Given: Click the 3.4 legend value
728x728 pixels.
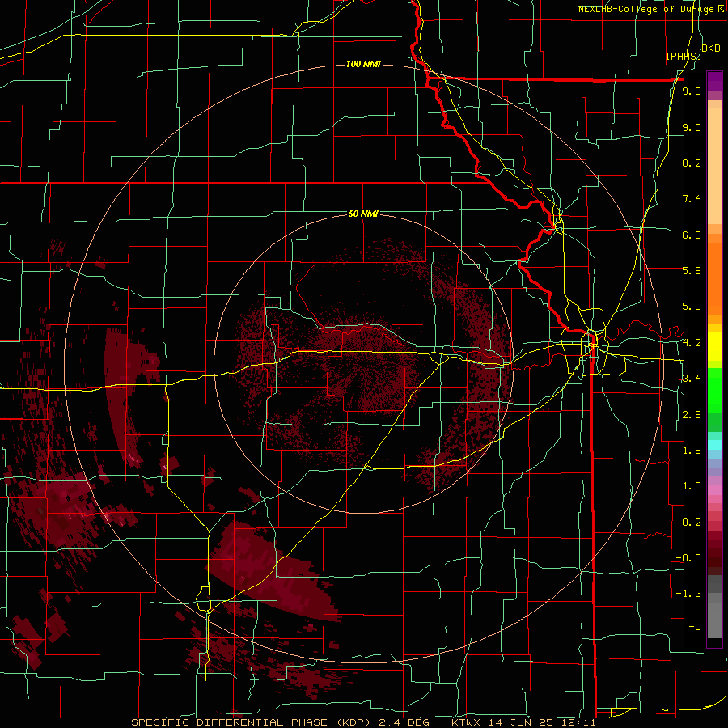Looking at the screenshot, I should pyautogui.click(x=692, y=379).
